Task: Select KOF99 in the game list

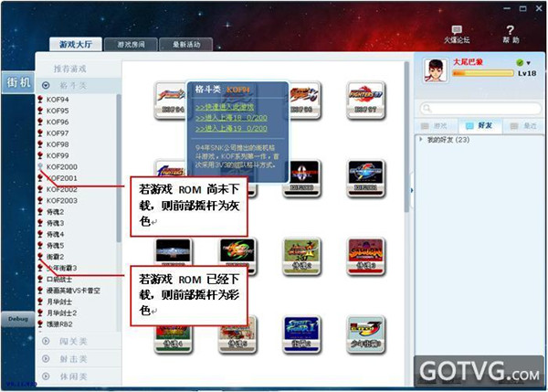Action: coord(58,155)
